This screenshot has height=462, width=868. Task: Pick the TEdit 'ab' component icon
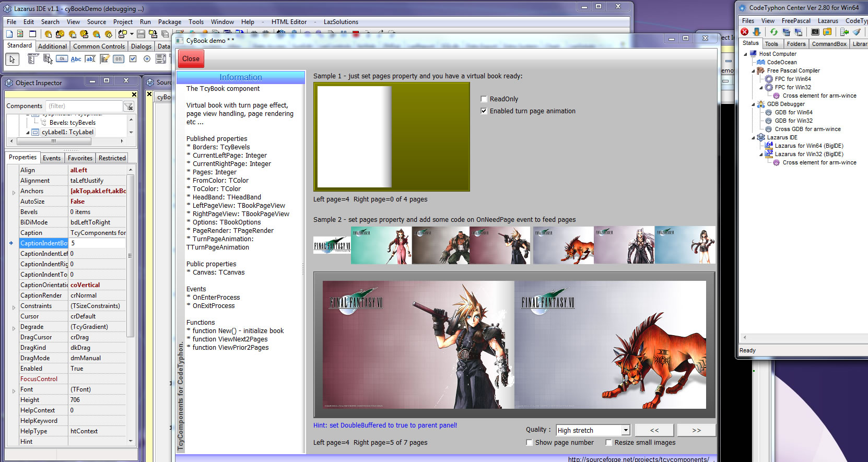[90, 59]
